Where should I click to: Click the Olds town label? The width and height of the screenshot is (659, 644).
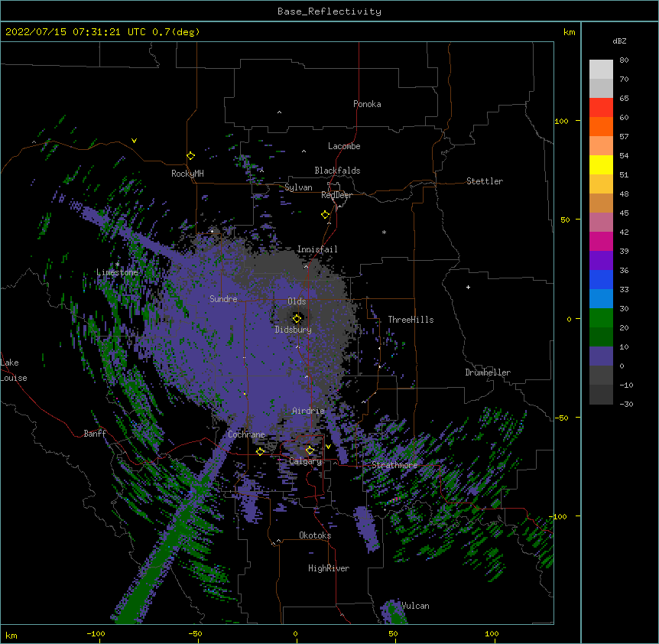tap(297, 301)
